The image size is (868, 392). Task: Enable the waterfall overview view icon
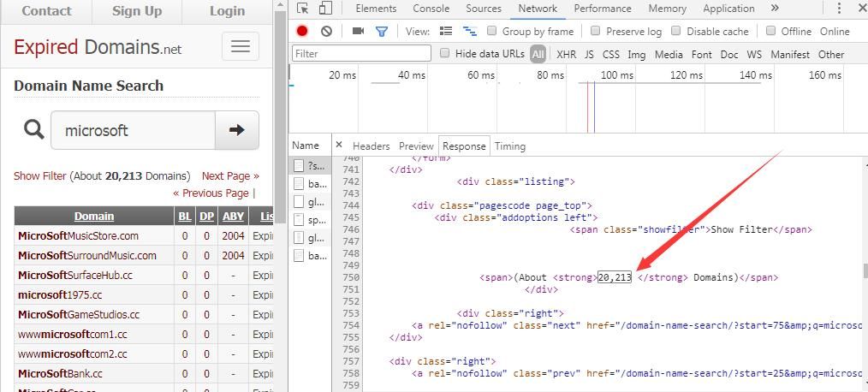pos(470,31)
